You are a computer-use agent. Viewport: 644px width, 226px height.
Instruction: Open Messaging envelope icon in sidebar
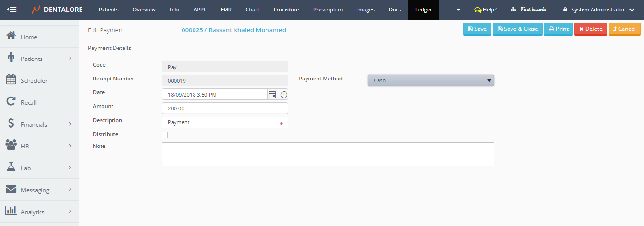pos(11,189)
